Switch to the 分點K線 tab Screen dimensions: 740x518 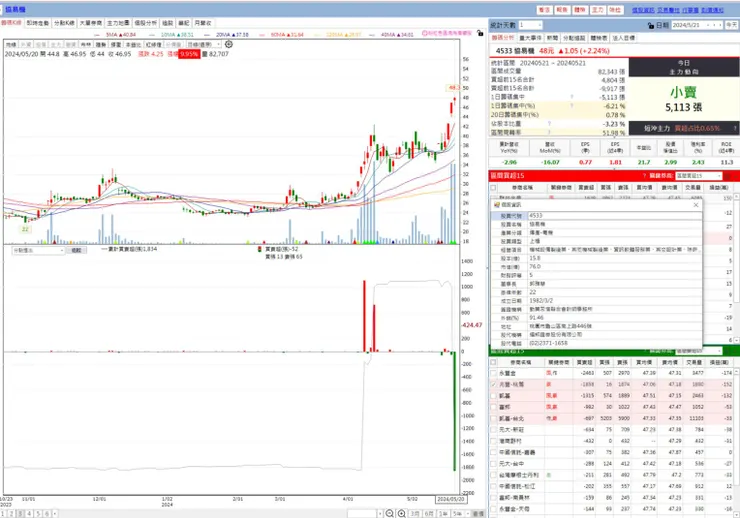point(64,23)
